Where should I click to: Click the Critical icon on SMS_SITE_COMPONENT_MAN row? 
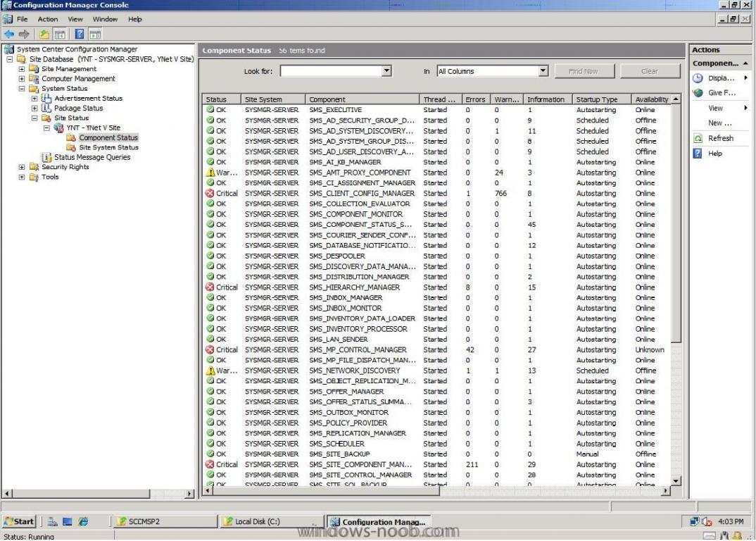210,464
